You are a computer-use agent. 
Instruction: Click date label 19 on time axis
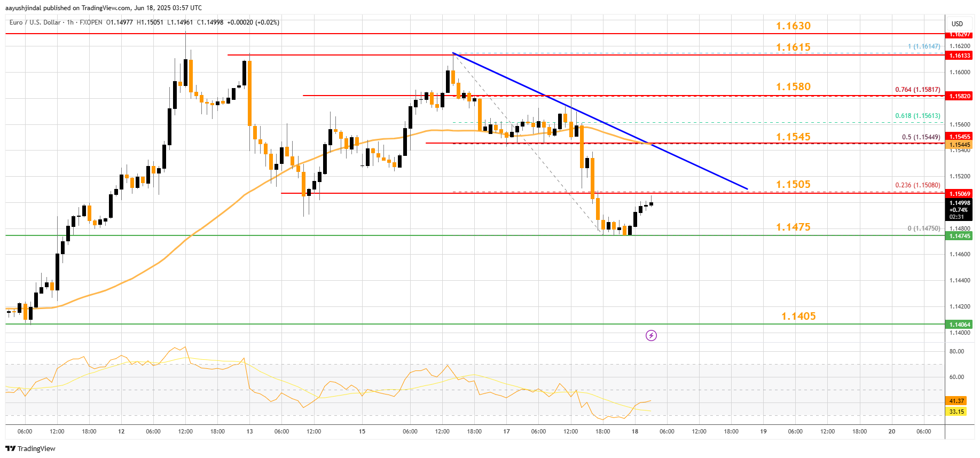tap(763, 431)
